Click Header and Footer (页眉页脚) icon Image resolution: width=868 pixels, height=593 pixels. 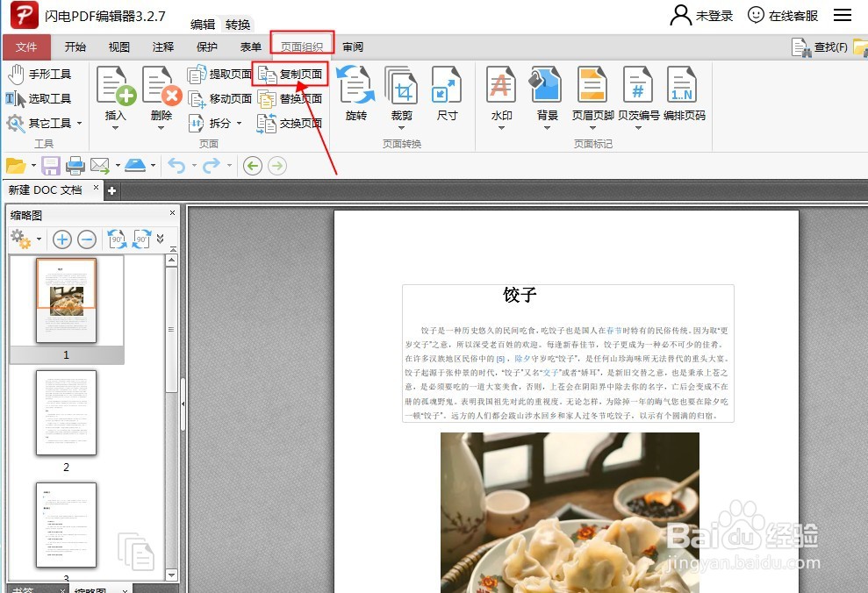(x=592, y=84)
